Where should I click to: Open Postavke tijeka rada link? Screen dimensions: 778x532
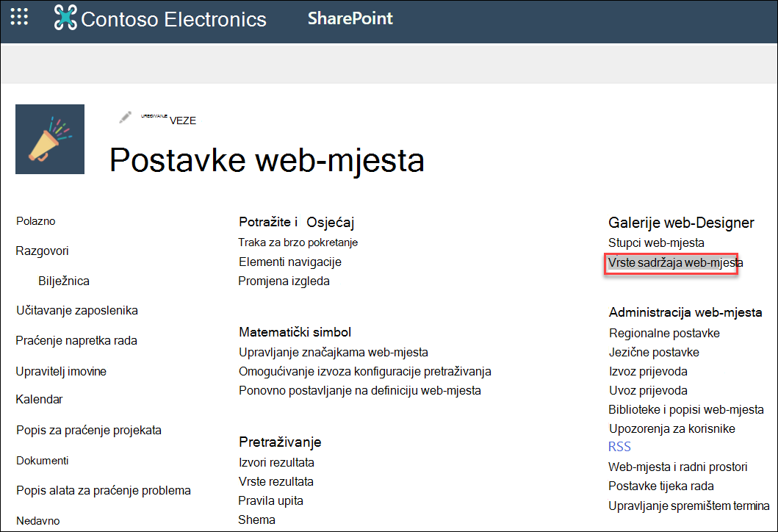click(x=661, y=486)
